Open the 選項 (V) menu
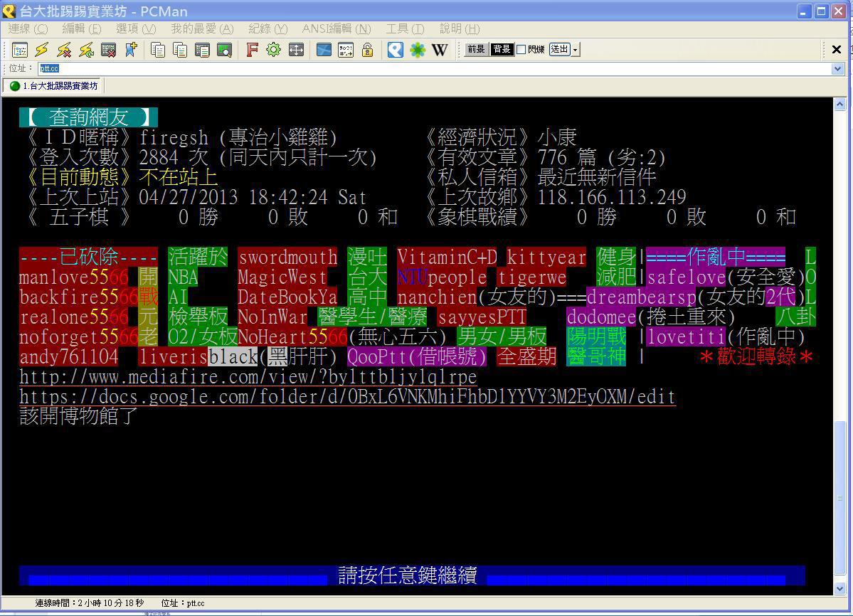 135,29
